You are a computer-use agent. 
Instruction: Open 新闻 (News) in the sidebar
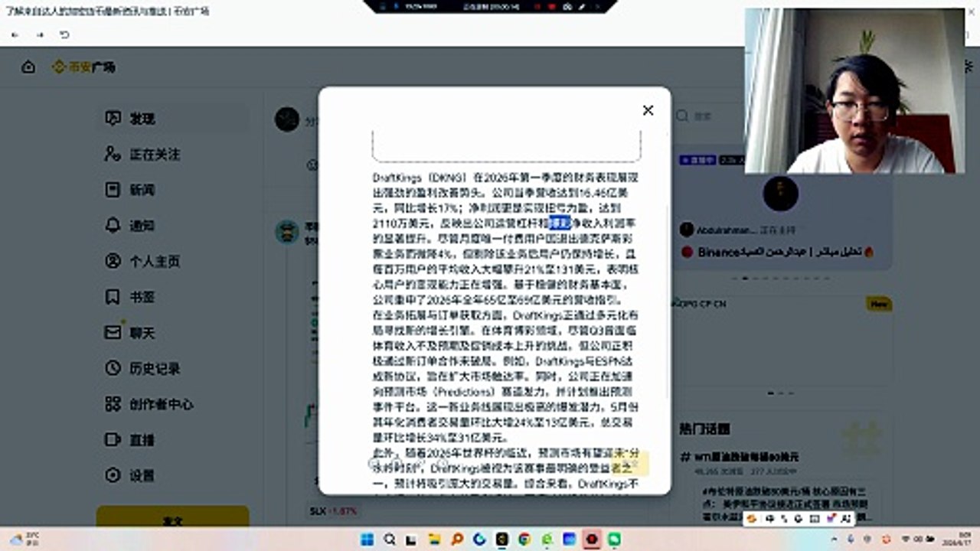point(173,190)
